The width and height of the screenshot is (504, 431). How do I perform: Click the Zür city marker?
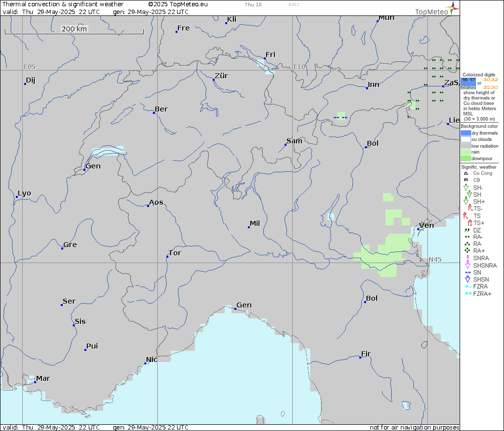214,80
